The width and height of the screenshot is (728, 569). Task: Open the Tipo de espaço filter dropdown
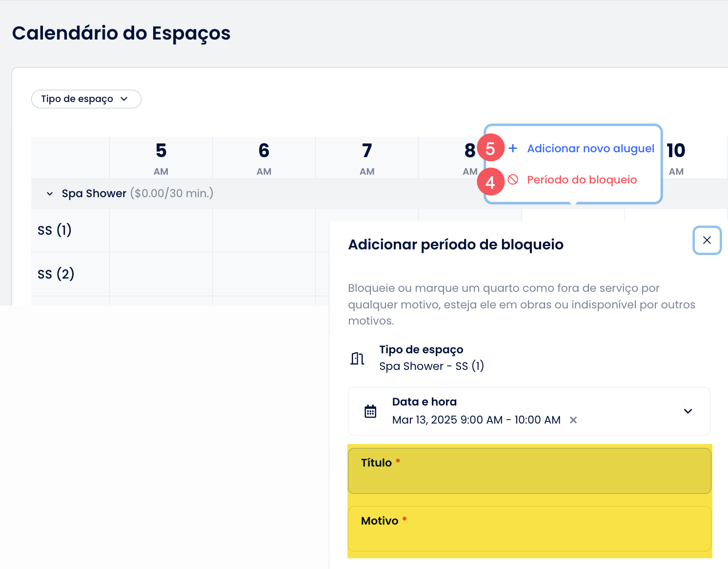pos(86,99)
